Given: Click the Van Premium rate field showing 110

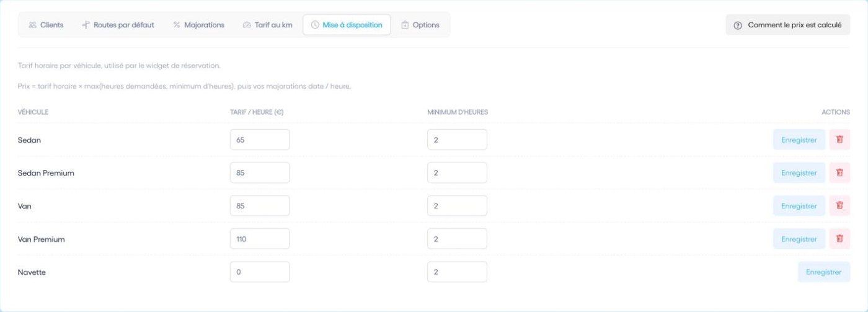Looking at the screenshot, I should click(x=260, y=239).
